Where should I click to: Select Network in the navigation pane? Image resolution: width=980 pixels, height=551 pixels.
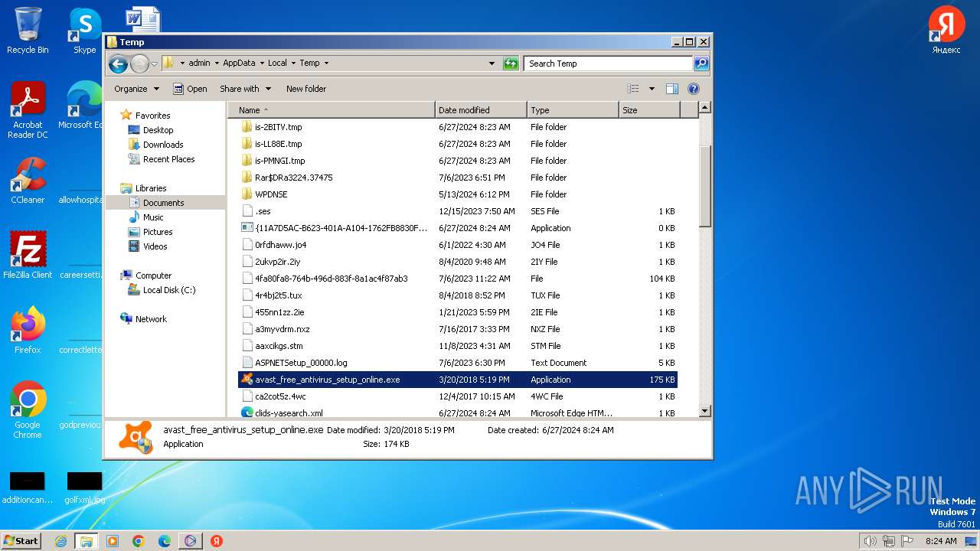[x=151, y=319]
